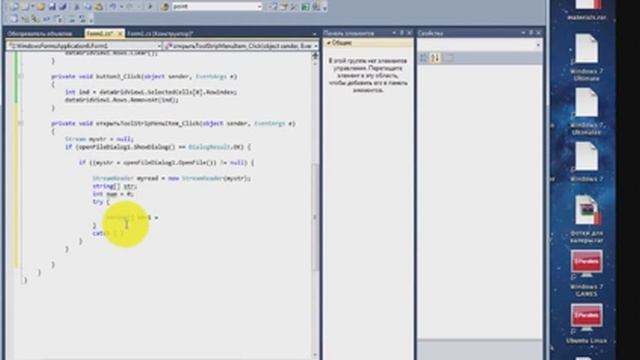Click the dataGridView1.Rows.RemoveAt(ind) code line
The height and width of the screenshot is (360, 640).
tap(122, 100)
